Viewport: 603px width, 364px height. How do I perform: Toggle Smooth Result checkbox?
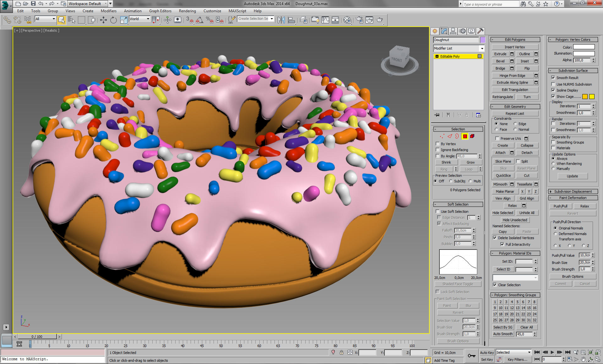(x=553, y=78)
